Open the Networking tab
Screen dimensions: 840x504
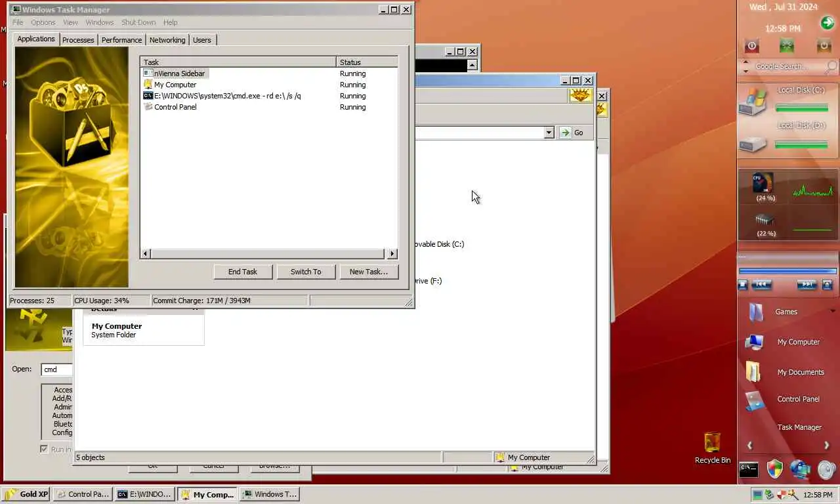[x=167, y=40]
